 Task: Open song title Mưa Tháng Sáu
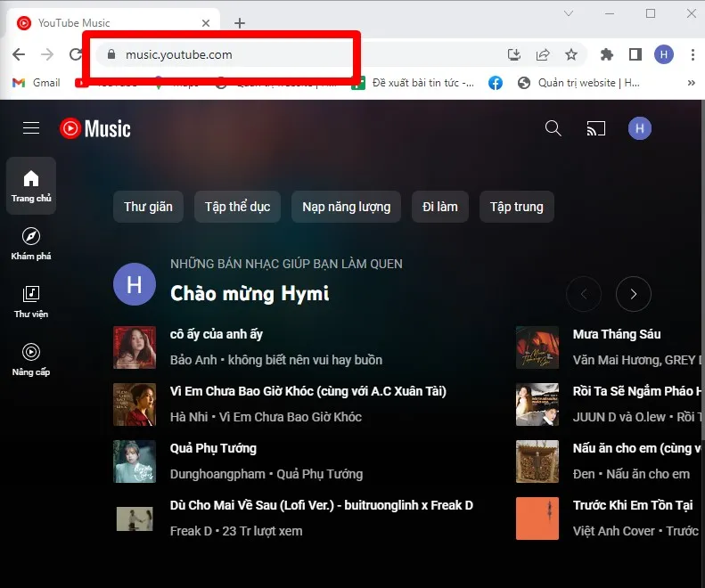pyautogui.click(x=617, y=334)
